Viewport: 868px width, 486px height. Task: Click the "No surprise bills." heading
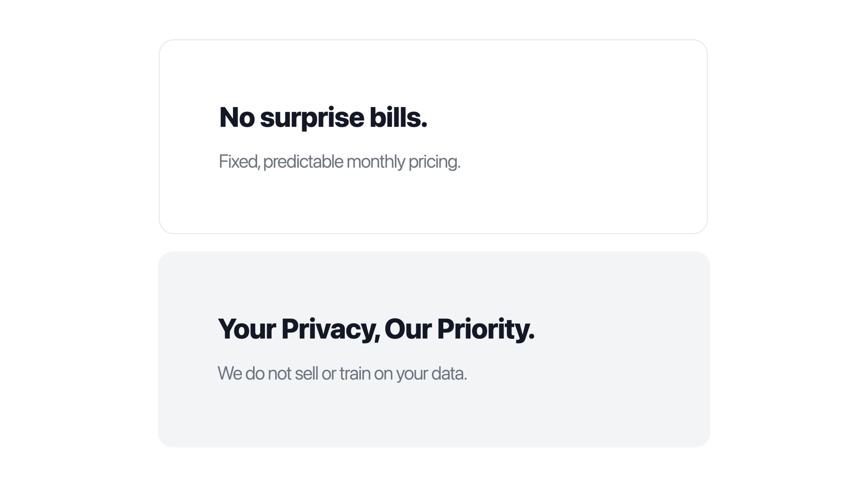pyautogui.click(x=323, y=117)
